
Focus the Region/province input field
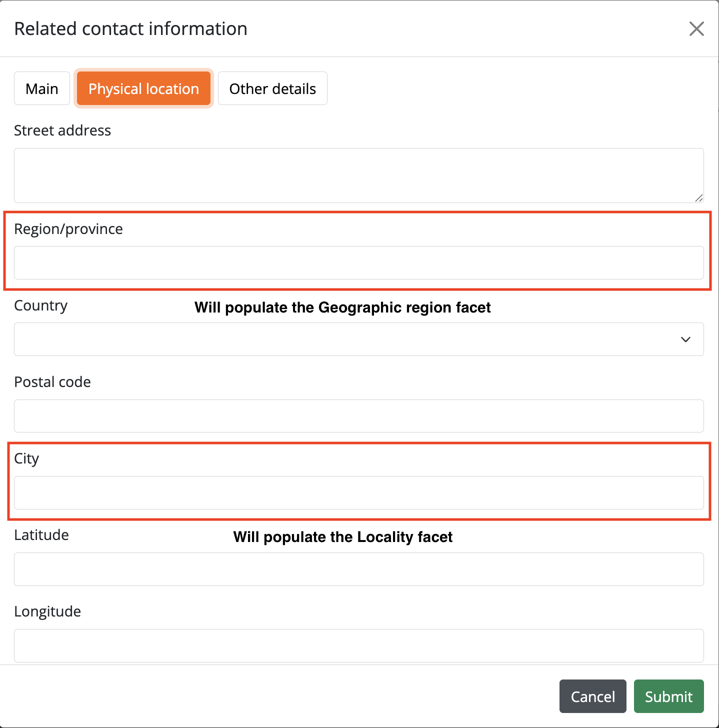pos(358,262)
